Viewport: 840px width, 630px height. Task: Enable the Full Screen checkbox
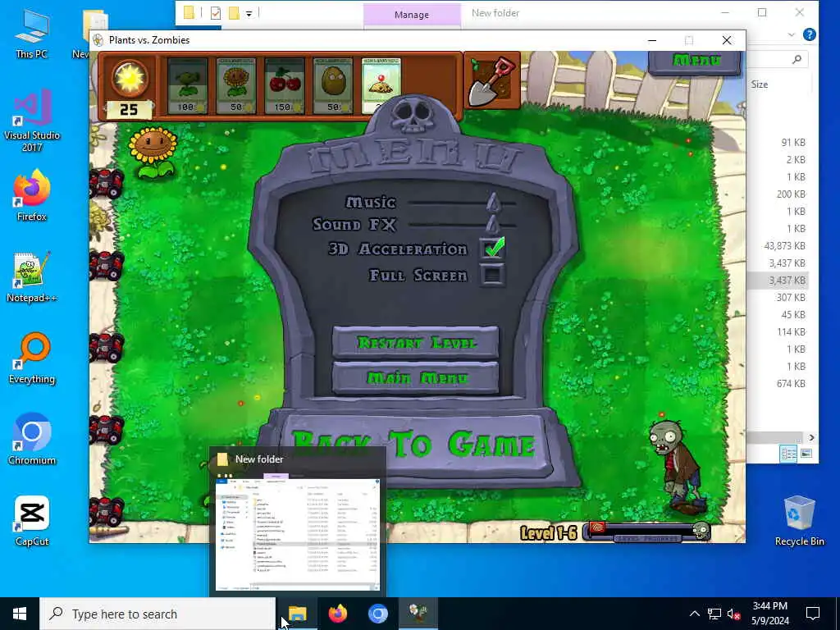pos(492,276)
